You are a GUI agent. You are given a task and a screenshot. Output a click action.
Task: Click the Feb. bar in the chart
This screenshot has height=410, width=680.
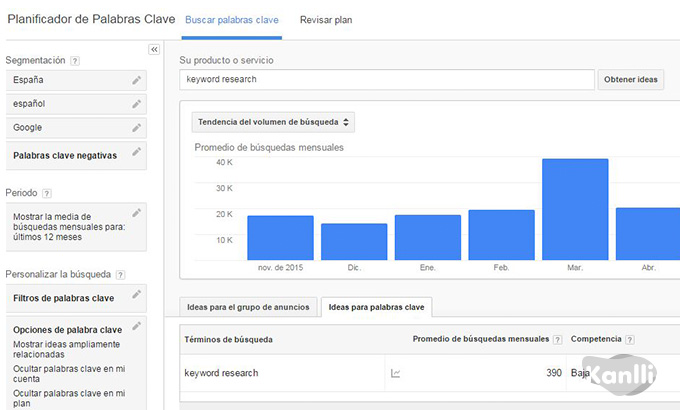[501, 235]
